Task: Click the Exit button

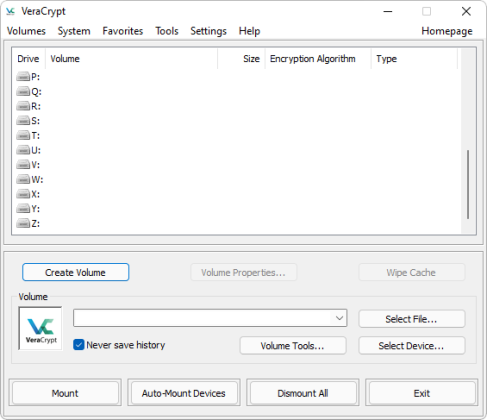Action: [422, 393]
